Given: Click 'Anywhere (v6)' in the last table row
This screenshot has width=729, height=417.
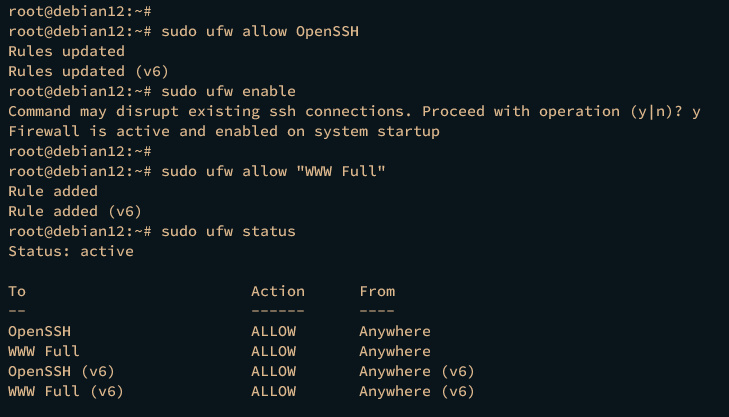Looking at the screenshot, I should (x=417, y=391).
